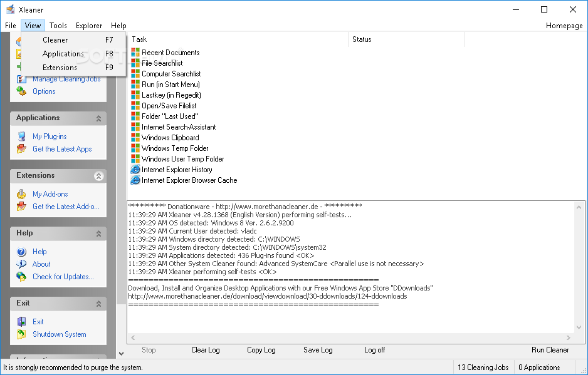Choose Cleaner F7 from View menu
Image resolution: width=588 pixels, height=375 pixels.
[73, 39]
